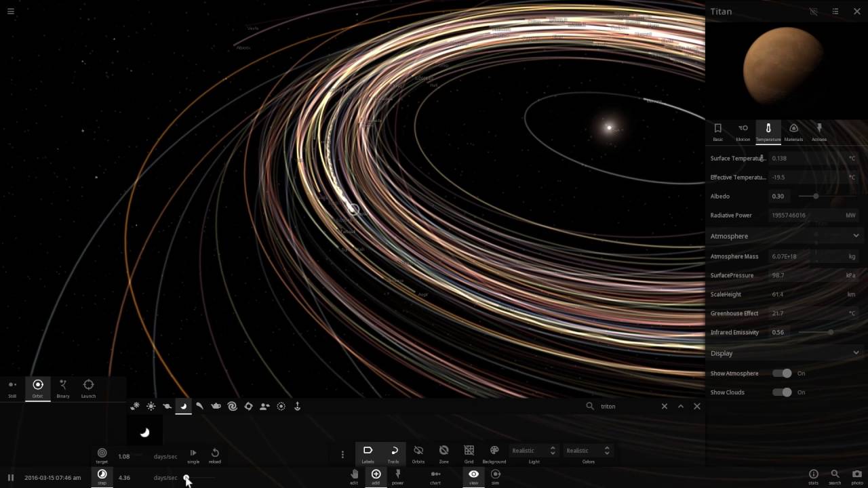
Task: Toggle object Labels display
Action: [x=368, y=454]
